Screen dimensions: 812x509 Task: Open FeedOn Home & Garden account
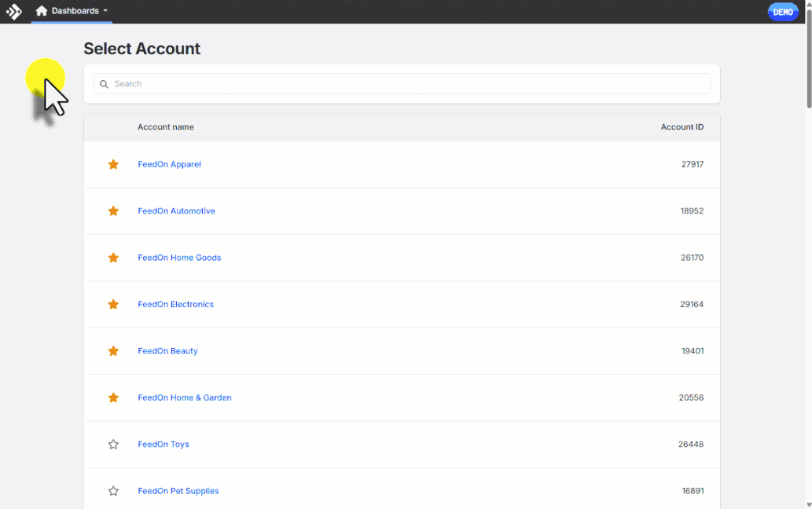(185, 397)
